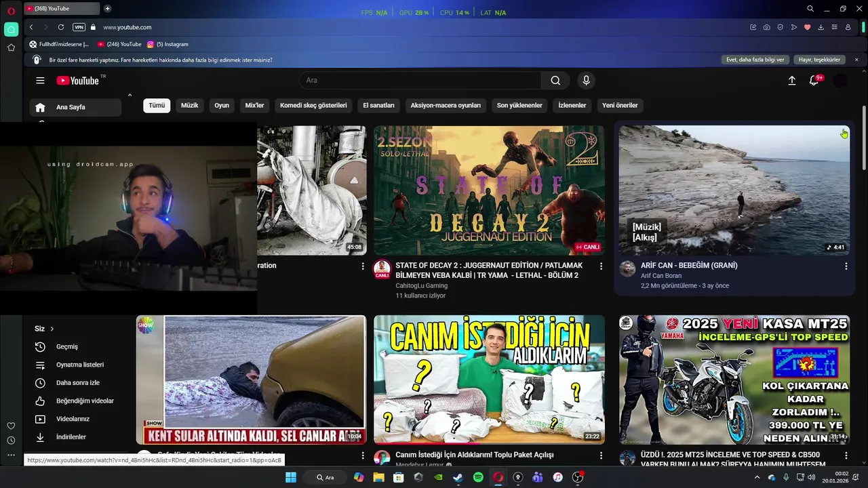Open the browser profile icon
Image resolution: width=868 pixels, height=488 pixels.
click(848, 27)
